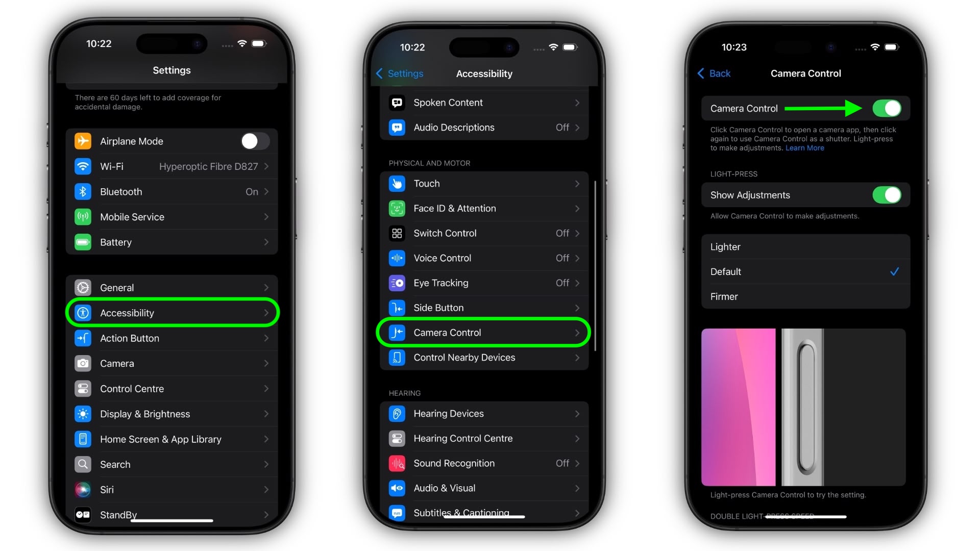Viewport: 980px width, 551px height.
Task: Open Accessibility settings
Action: (x=171, y=313)
